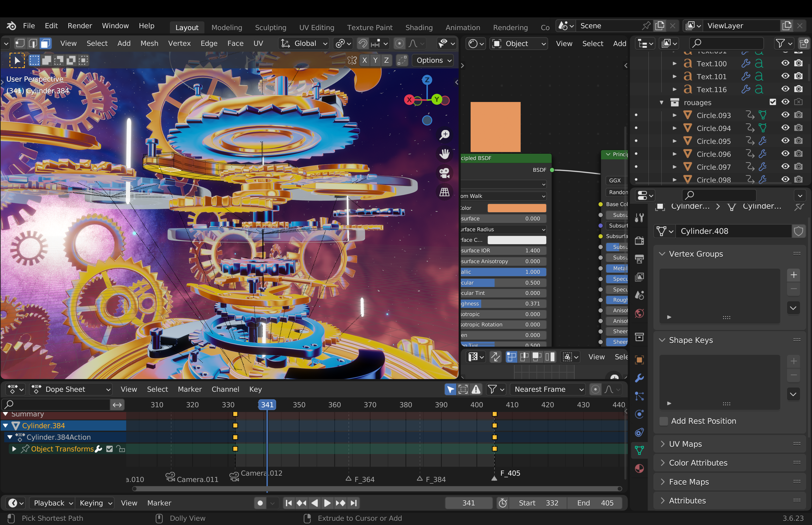
Task: Click the add vertex group plus button
Action: pyautogui.click(x=793, y=275)
